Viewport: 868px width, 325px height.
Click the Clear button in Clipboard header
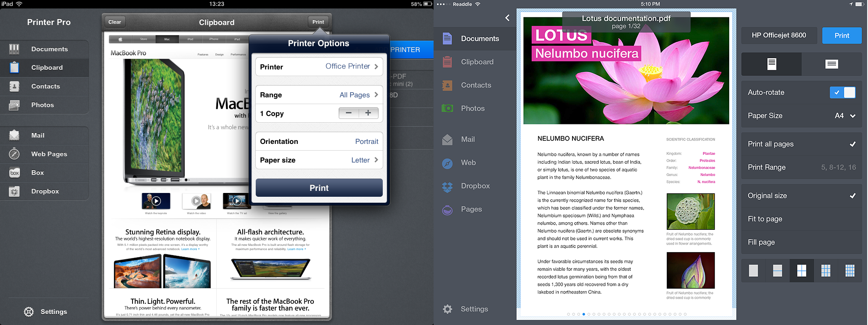point(114,22)
